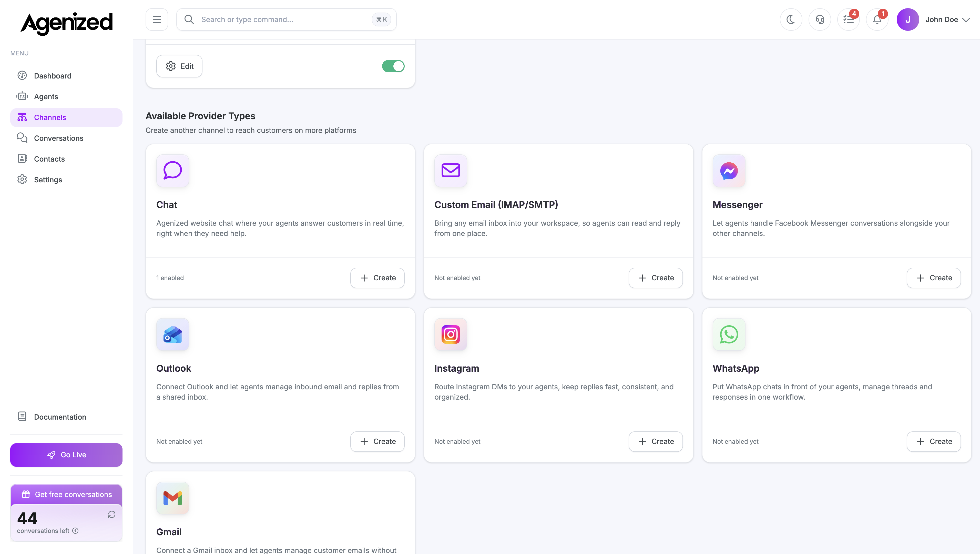The width and height of the screenshot is (980, 554).
Task: Toggle dark mode with the moon icon
Action: point(791,19)
